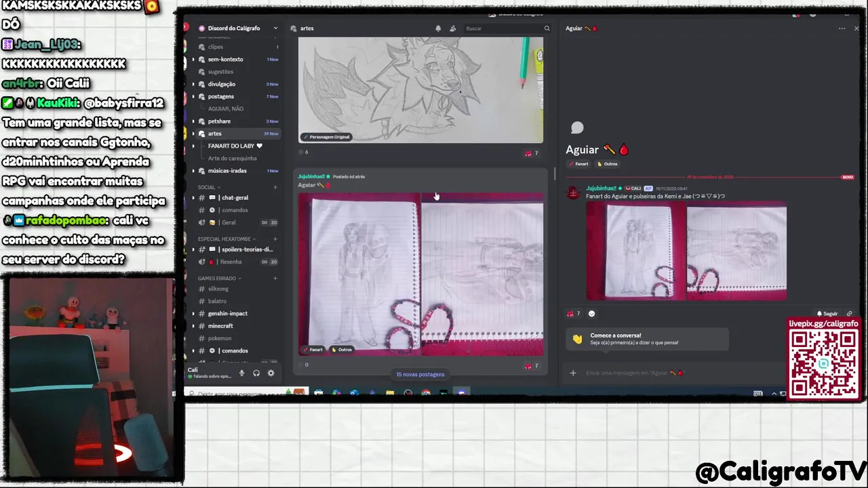The image size is (868, 488).
Task: Expand arrow beside petshare channel
Action: tap(193, 121)
